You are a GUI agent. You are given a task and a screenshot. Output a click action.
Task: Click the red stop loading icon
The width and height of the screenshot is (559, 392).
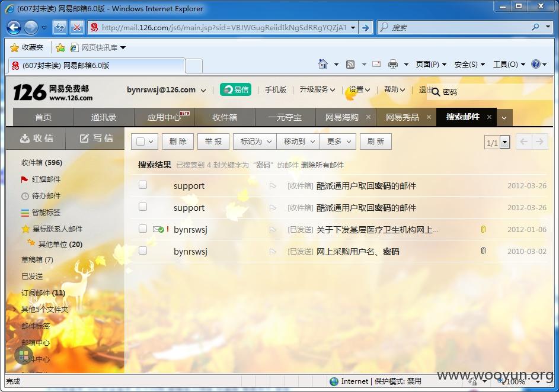(x=76, y=27)
